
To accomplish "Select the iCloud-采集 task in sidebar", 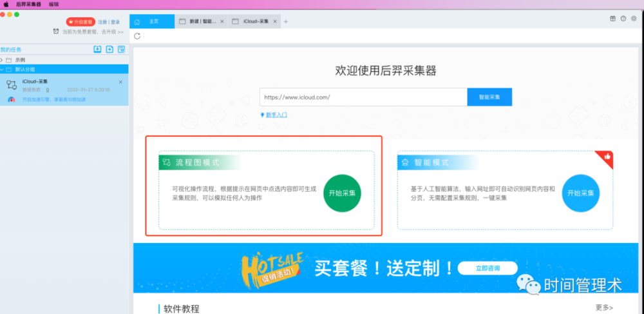I will click(x=64, y=90).
